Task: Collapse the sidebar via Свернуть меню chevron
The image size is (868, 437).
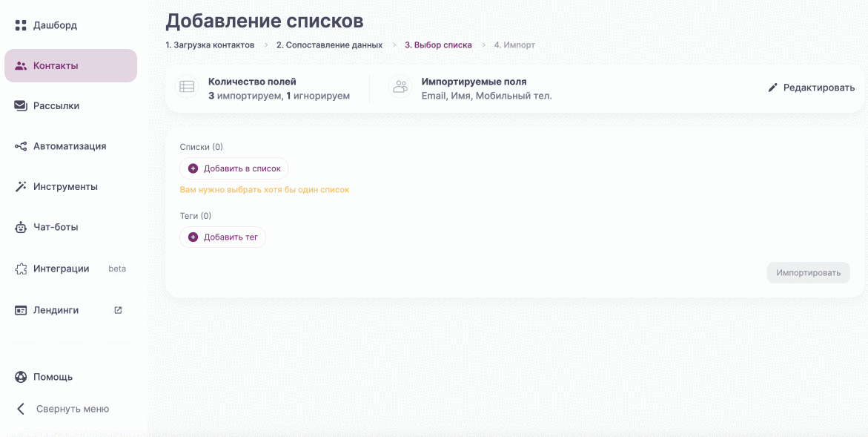Action: coord(19,409)
